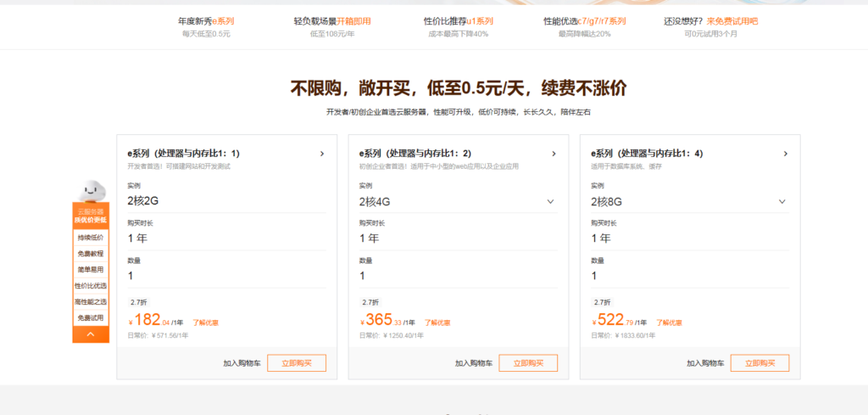Screen dimensions: 868x415
Task: Click the ¥182.04 price
Action: pyautogui.click(x=149, y=320)
